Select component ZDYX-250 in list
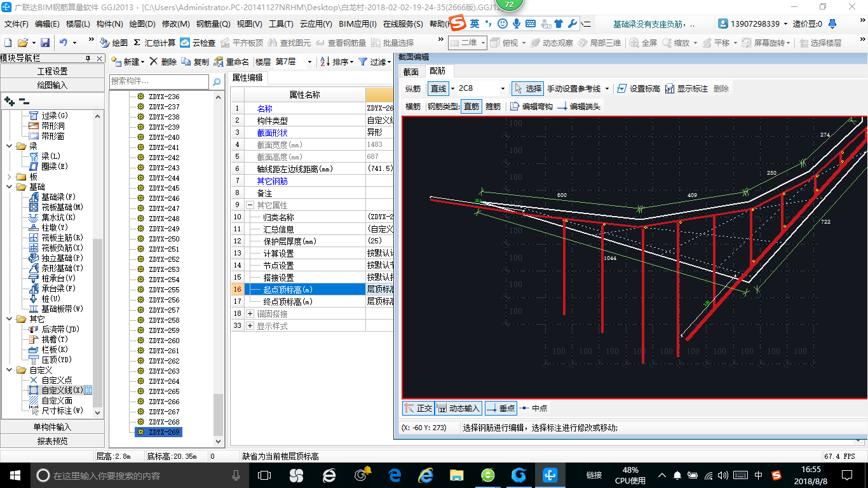Screen dimensions: 868x488 (164, 239)
